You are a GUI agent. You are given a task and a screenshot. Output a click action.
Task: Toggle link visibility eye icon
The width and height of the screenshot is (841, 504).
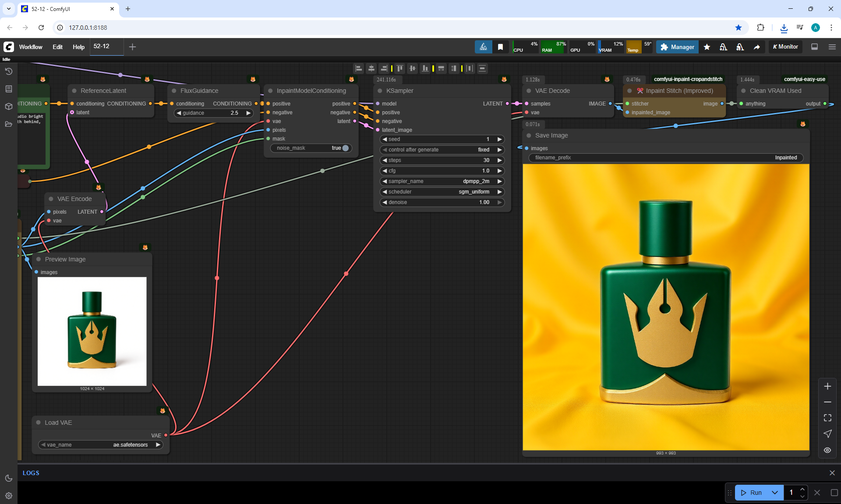pos(827,450)
